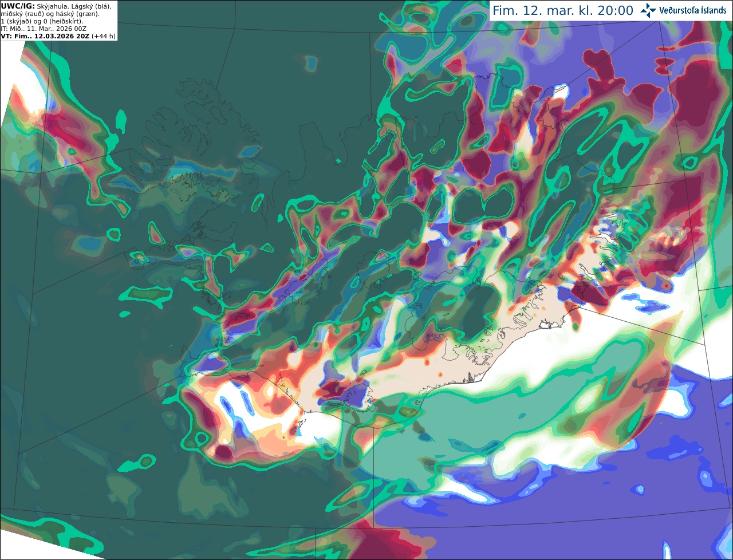
Task: Click the 'miðský (rauð) og háský (græn).' line
Action: click(50, 13)
